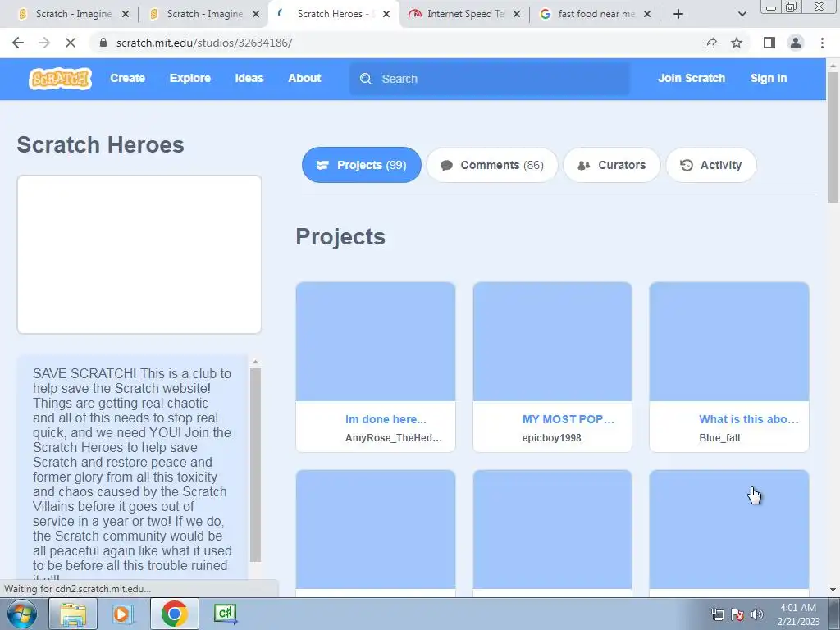Click the Scratch logo in the navbar
Viewport: 840px width, 630px height.
[60, 79]
